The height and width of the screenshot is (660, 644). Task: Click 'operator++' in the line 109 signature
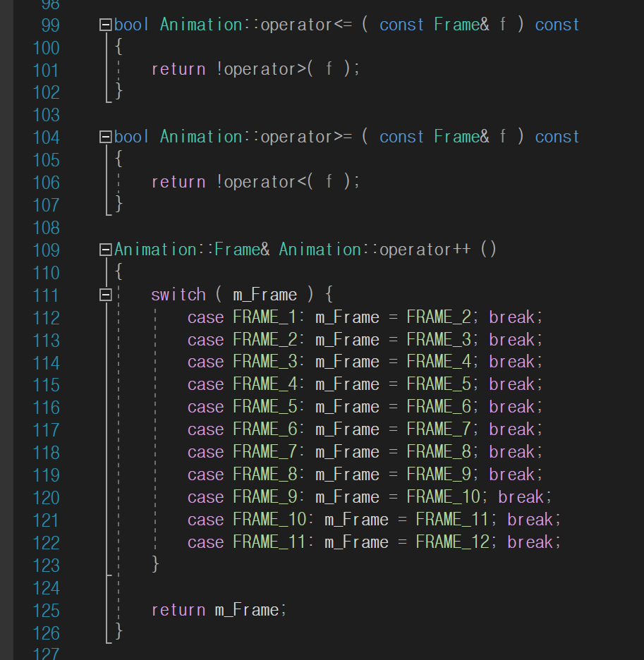[x=425, y=250]
